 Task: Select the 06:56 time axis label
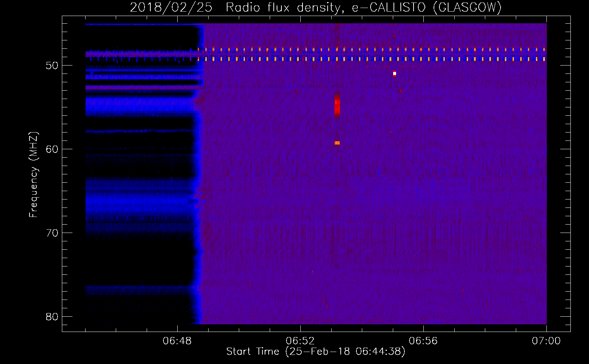point(423,341)
